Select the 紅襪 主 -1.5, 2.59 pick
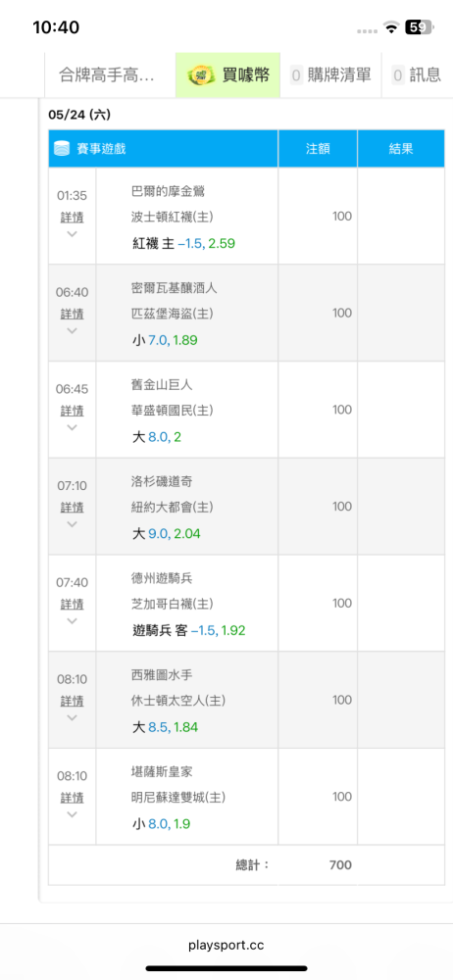The height and width of the screenshot is (980, 453). click(184, 243)
